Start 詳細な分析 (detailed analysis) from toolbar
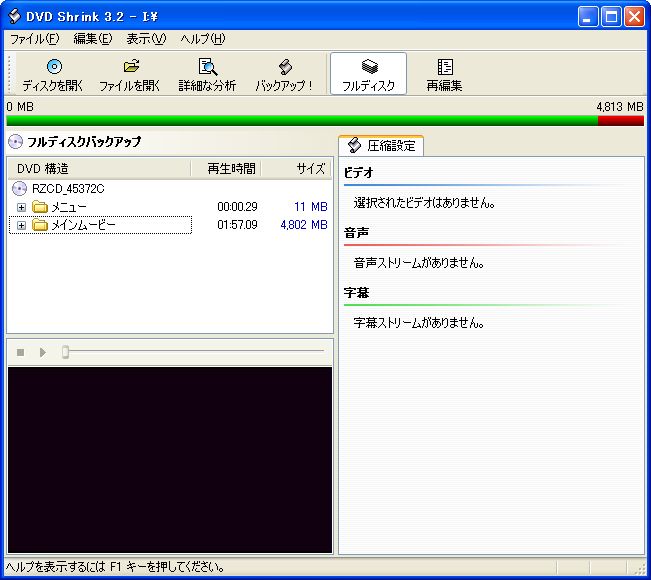Viewport: 651px width, 580px height. tap(207, 75)
